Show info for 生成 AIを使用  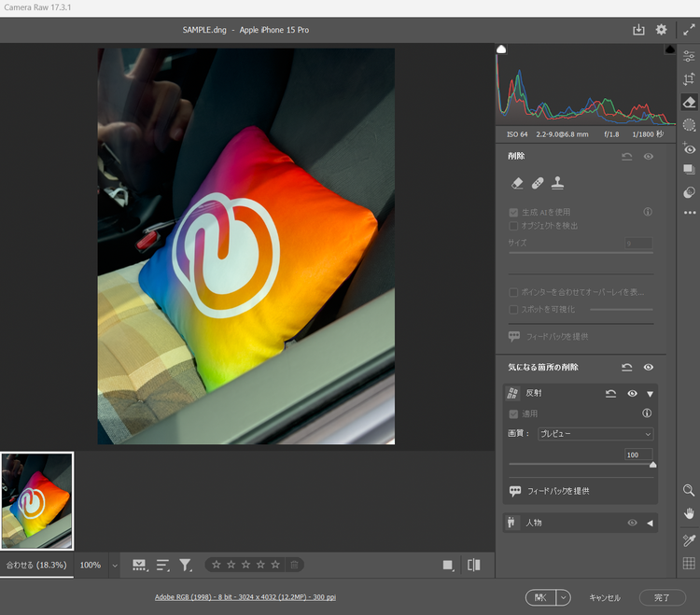click(648, 212)
